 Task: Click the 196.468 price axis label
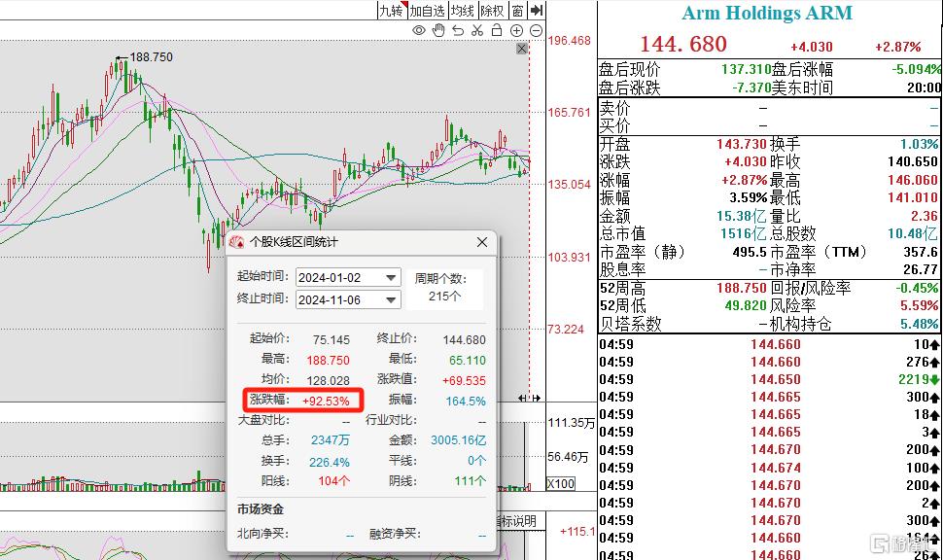[569, 41]
